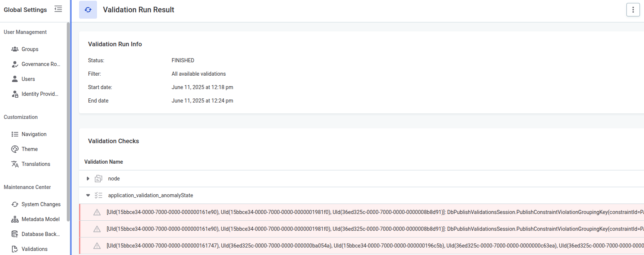
Task: Click the Global Settings title
Action: 25,10
